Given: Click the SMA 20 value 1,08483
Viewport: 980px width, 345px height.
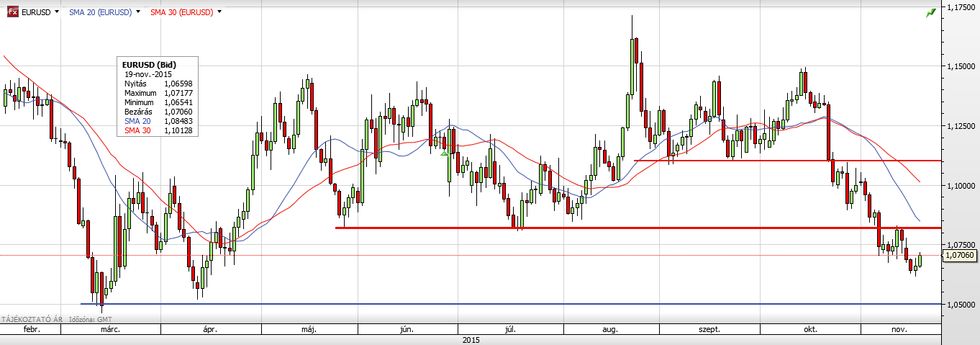Looking at the screenshot, I should [178, 121].
